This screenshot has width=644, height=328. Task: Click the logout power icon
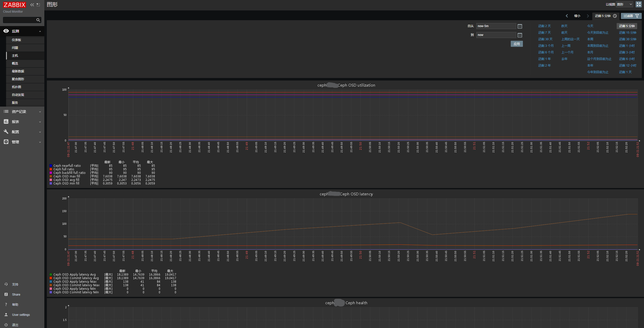tap(6, 325)
